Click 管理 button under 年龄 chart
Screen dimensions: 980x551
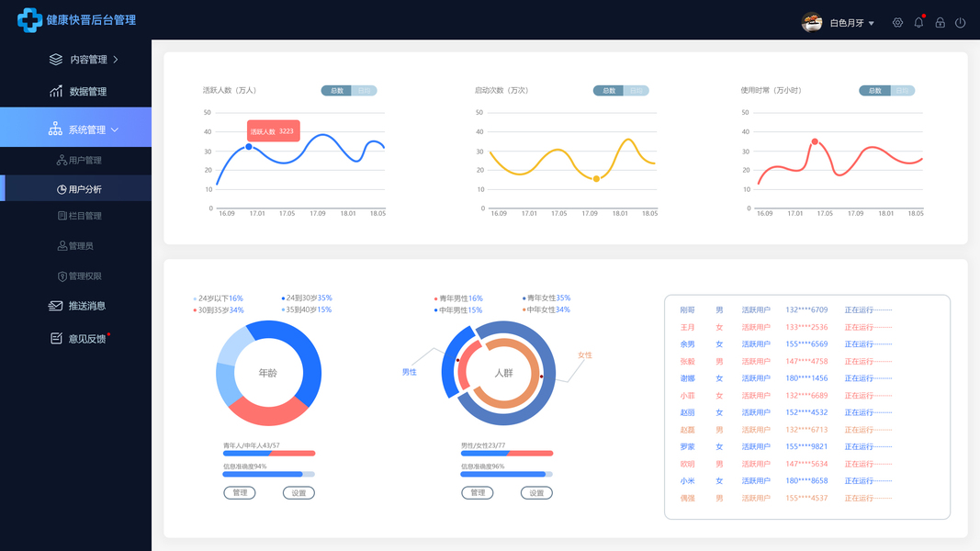click(x=240, y=493)
